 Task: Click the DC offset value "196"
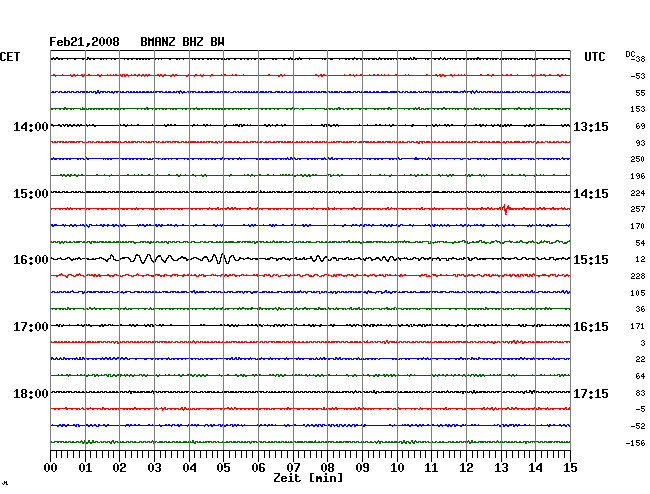(x=638, y=176)
